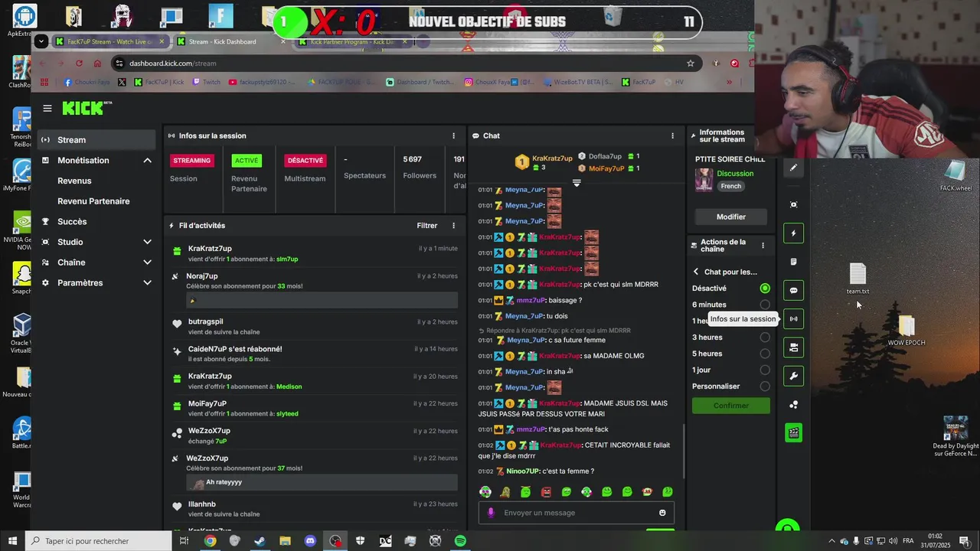
Task: Select the 3 heures radio option
Action: 765,337
